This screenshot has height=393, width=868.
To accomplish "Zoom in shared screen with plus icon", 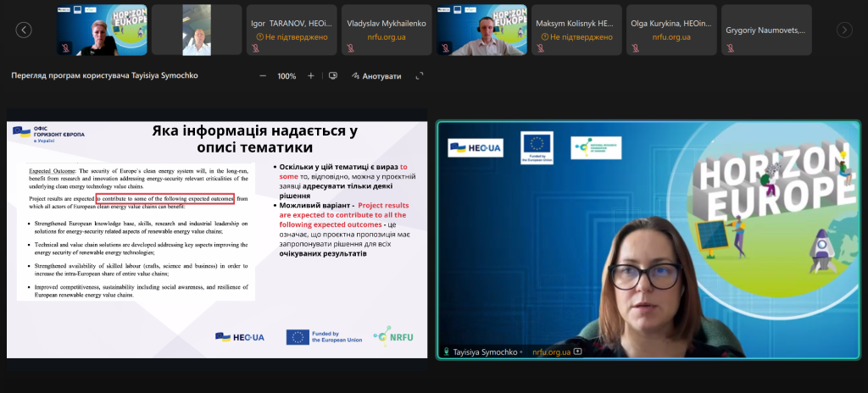I will [x=311, y=76].
